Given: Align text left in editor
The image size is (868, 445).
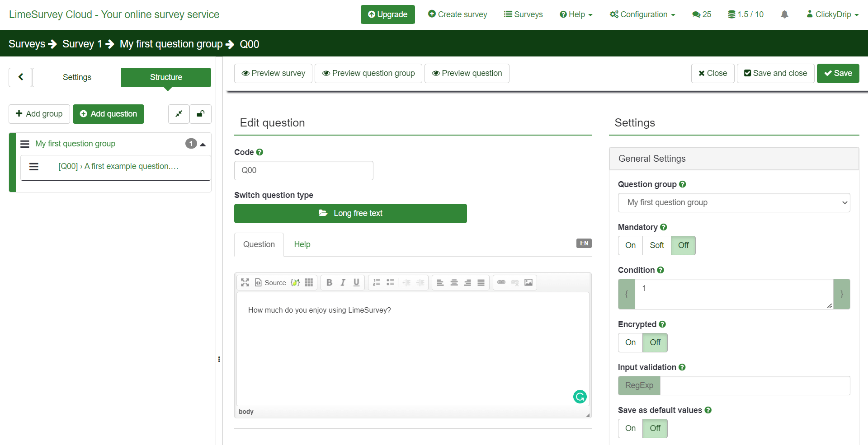Looking at the screenshot, I should [440, 282].
